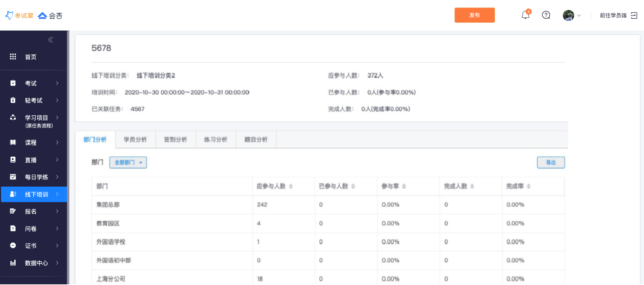
Task: Sort table by 完成人数 column
Action: coord(472,186)
